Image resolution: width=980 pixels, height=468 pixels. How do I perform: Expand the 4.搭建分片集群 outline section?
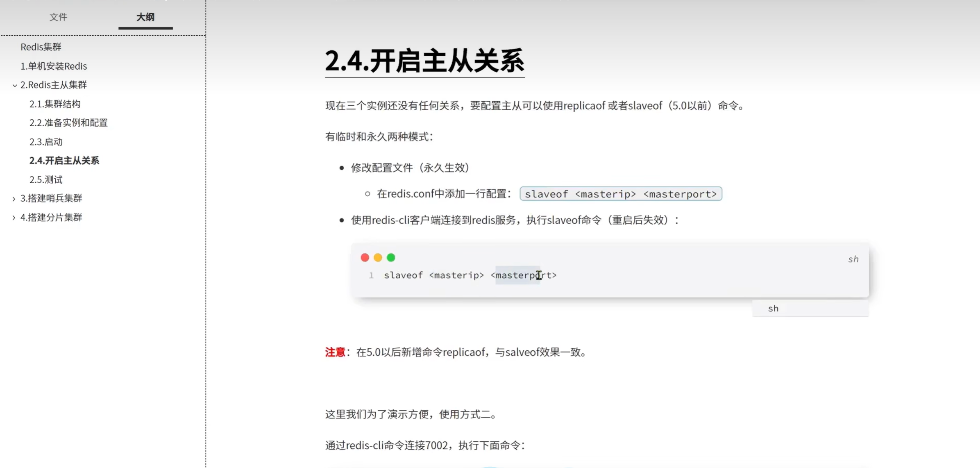(x=14, y=218)
